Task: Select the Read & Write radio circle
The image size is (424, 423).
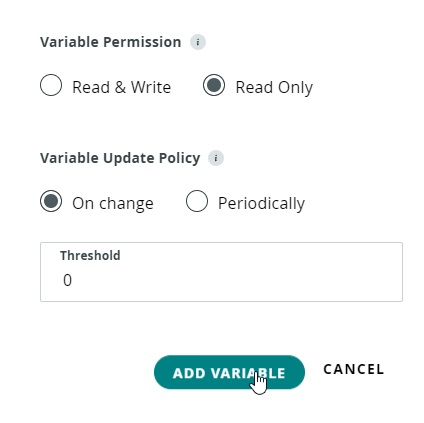Action: click(x=51, y=85)
